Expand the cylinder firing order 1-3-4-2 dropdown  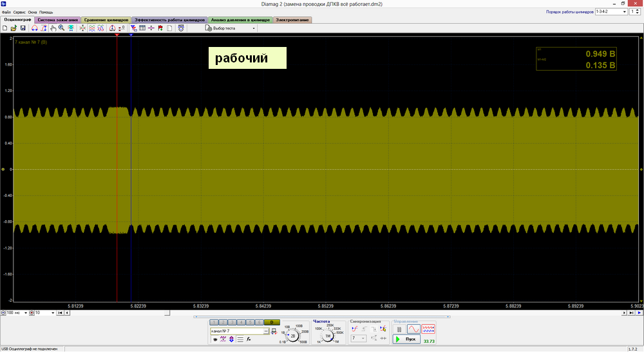612,12
